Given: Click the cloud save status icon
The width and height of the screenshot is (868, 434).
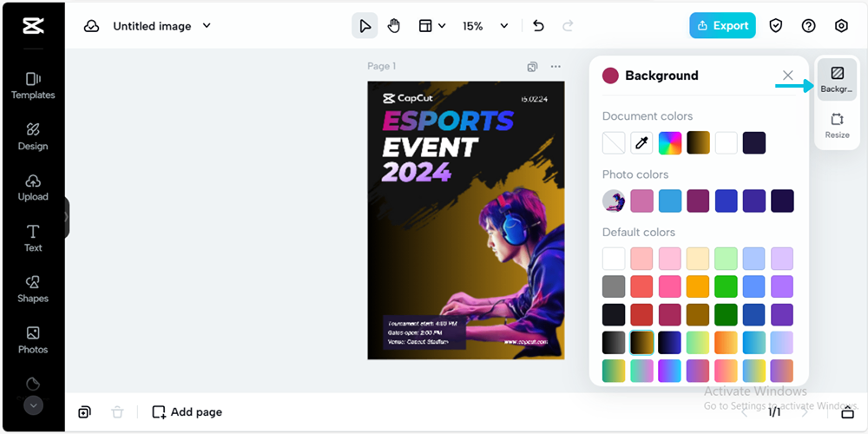Looking at the screenshot, I should click(x=91, y=26).
